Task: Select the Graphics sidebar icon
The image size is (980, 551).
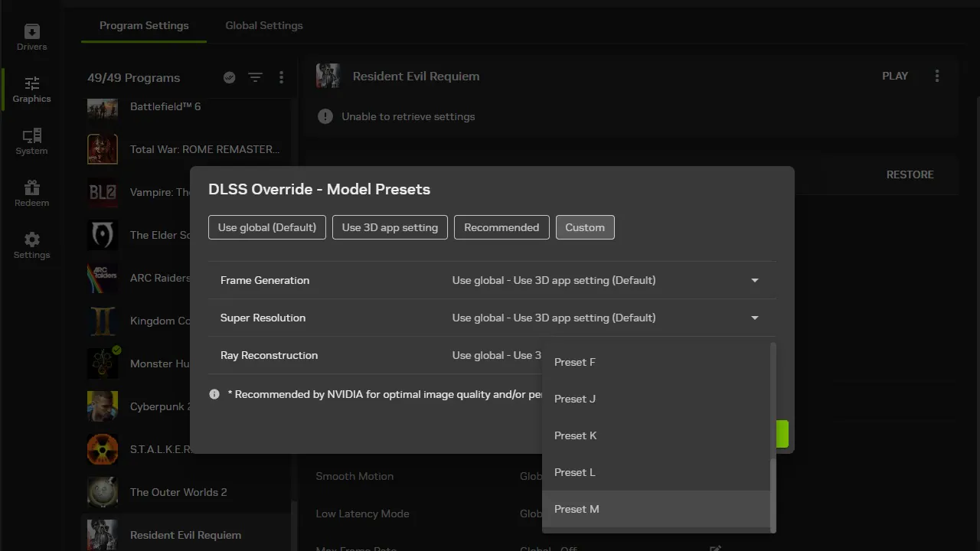Action: (31, 90)
